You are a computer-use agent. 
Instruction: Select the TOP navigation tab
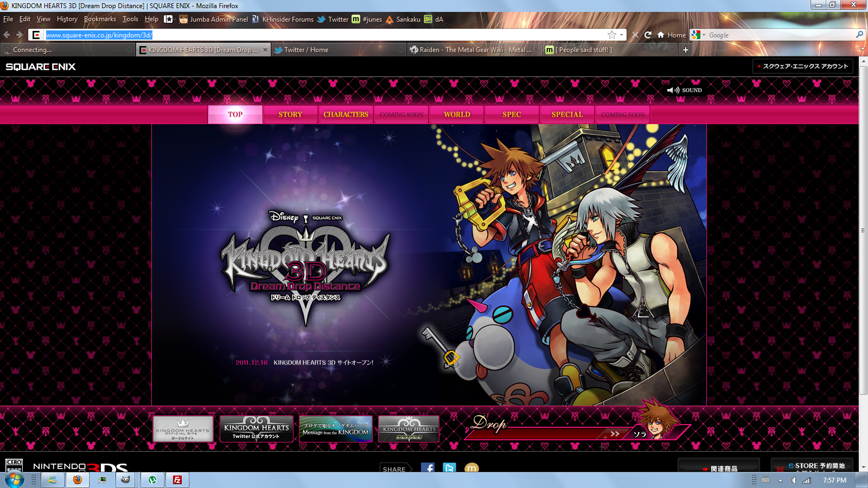click(235, 114)
